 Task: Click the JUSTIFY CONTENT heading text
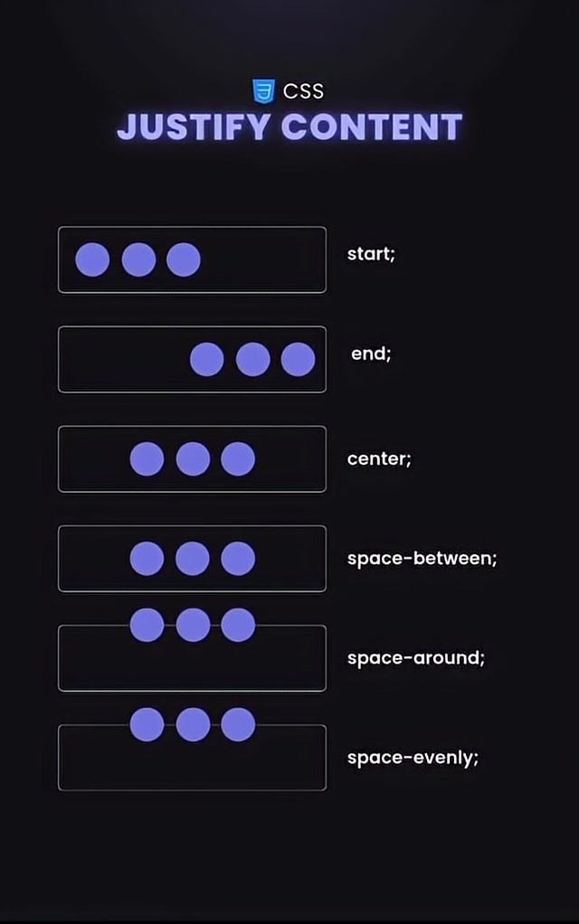289,127
